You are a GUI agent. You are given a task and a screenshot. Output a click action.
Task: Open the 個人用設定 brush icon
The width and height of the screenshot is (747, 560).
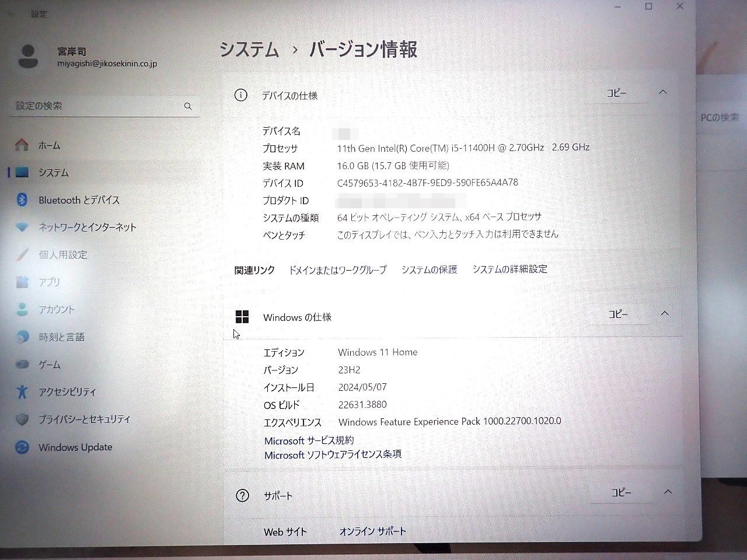click(22, 254)
